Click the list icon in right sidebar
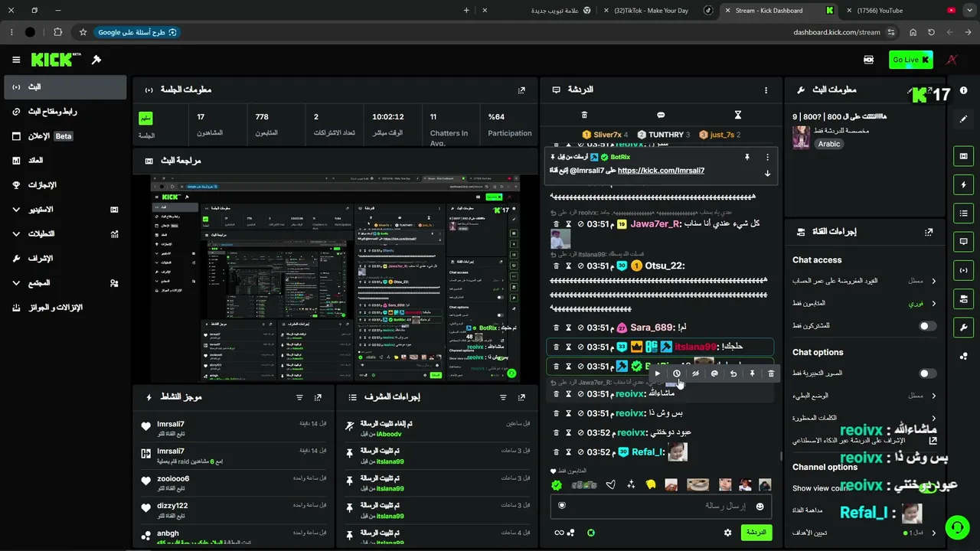Viewport: 980px width, 551px height. pyautogui.click(x=964, y=213)
